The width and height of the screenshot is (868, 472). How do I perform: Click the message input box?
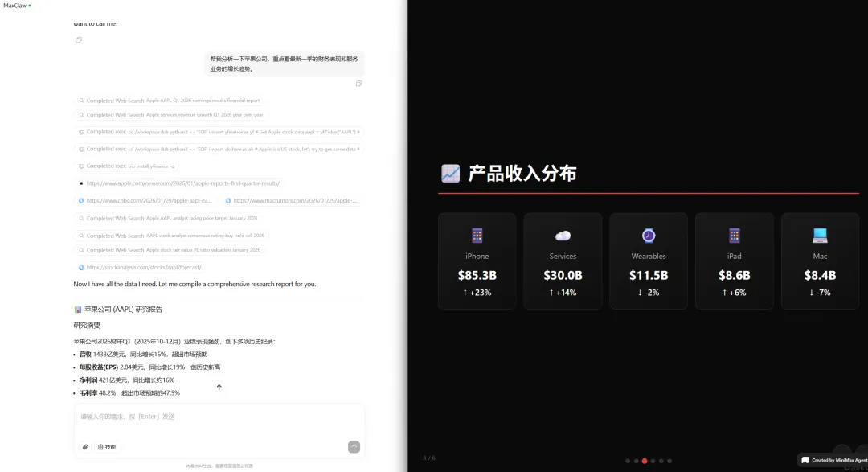point(219,417)
